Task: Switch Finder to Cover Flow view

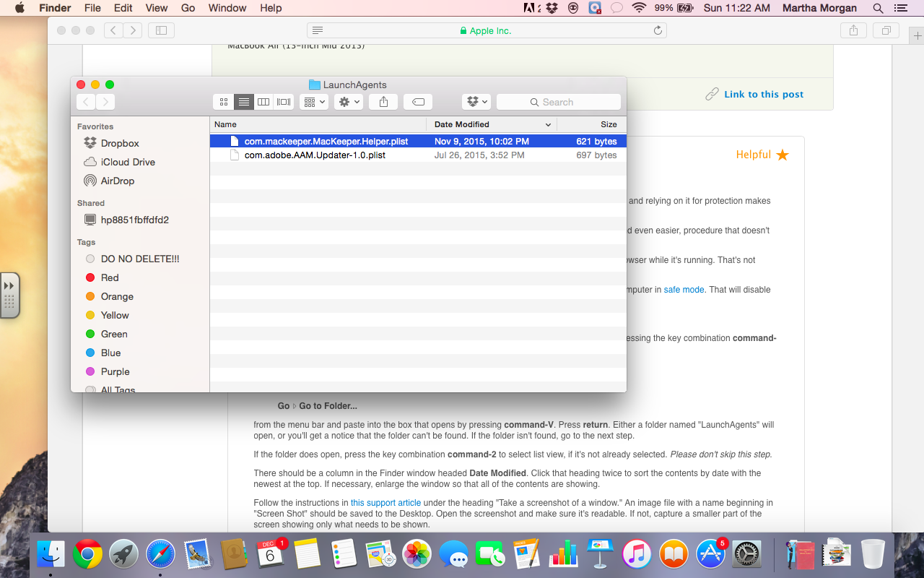Action: (x=284, y=102)
